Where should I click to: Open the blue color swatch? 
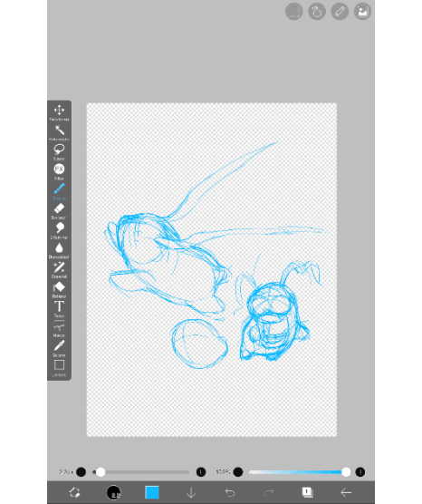(x=152, y=492)
